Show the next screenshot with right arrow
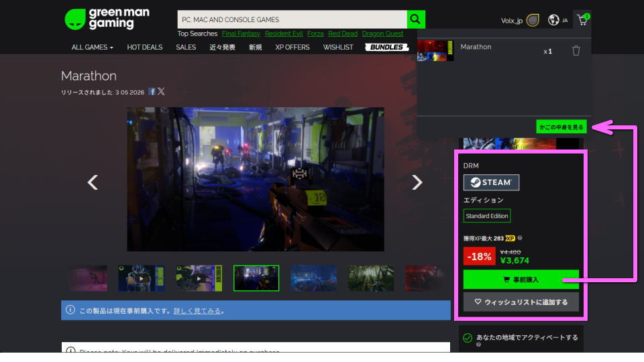The width and height of the screenshot is (644, 362). (x=417, y=182)
